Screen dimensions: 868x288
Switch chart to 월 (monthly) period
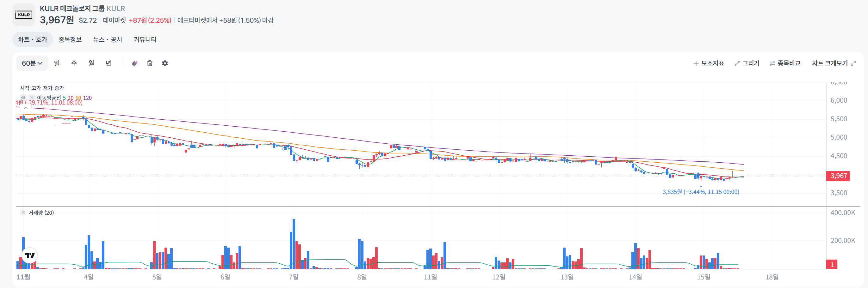(x=91, y=63)
